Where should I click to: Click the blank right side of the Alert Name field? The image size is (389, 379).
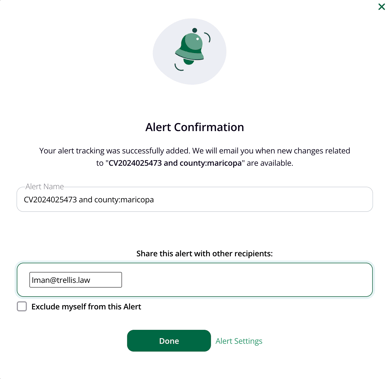(x=263, y=199)
